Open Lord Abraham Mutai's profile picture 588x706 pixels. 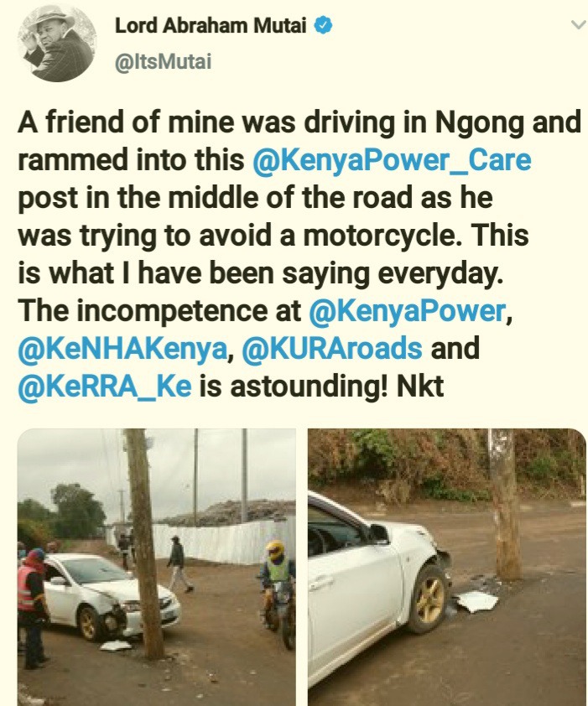point(57,43)
